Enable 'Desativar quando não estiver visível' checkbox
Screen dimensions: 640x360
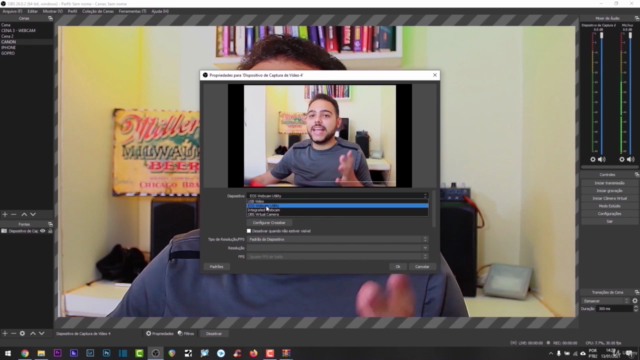(x=249, y=231)
